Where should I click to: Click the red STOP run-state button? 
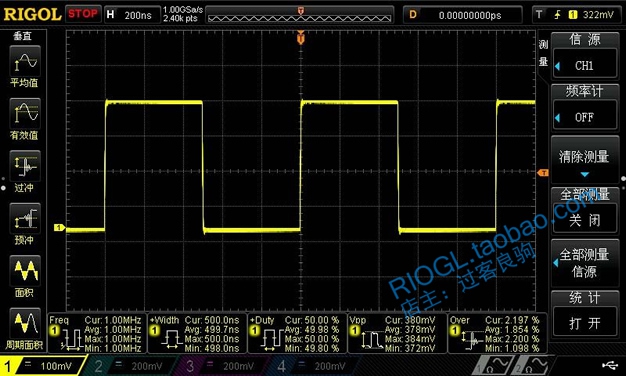tap(83, 14)
